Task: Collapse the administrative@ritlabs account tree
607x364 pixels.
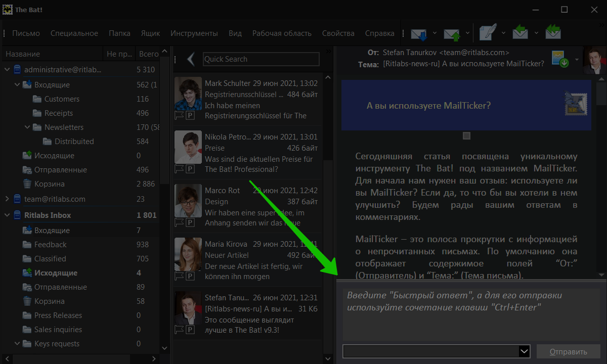Action: point(7,70)
